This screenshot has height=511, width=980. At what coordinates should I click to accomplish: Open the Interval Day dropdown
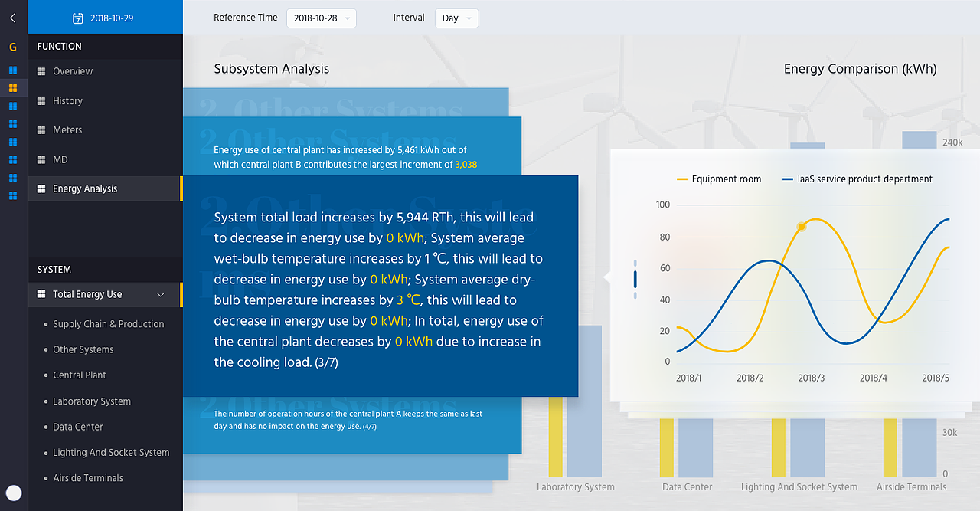456,18
